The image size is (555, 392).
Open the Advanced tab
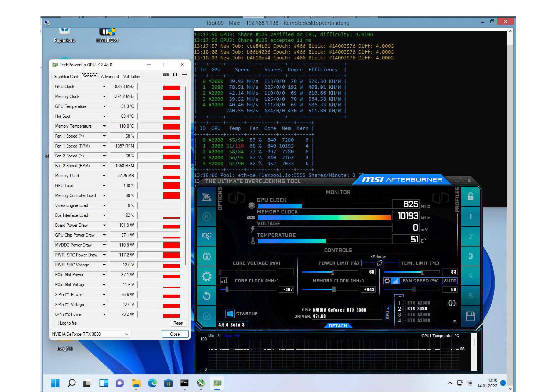point(110,77)
